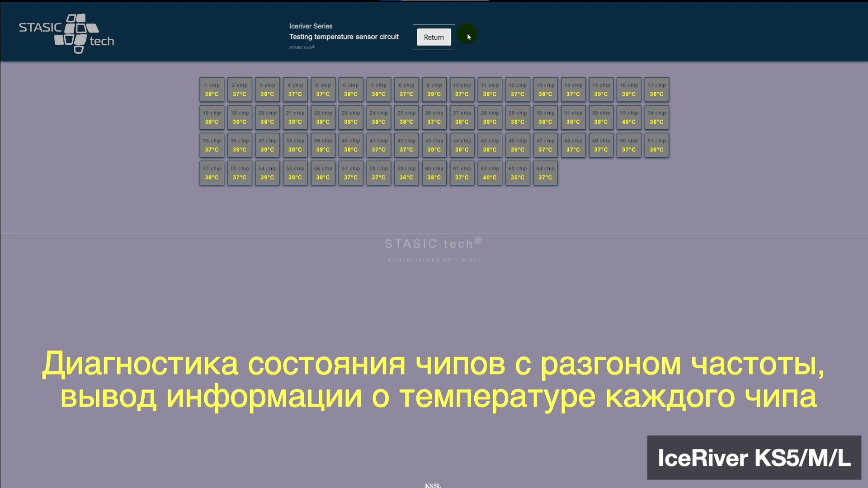The width and height of the screenshot is (868, 488).
Task: Select the 22 chip tile
Action: 323,117
